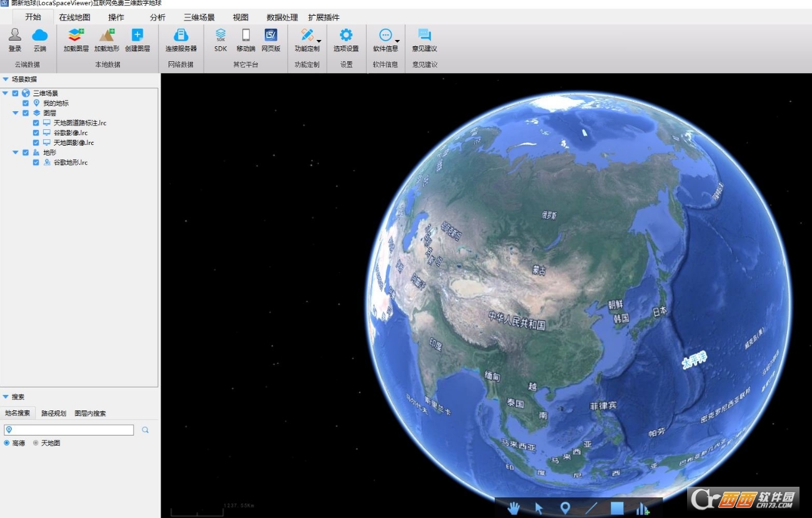Click the pin icon beside 我的地标
Viewport: 812px width, 518px height.
(36, 103)
